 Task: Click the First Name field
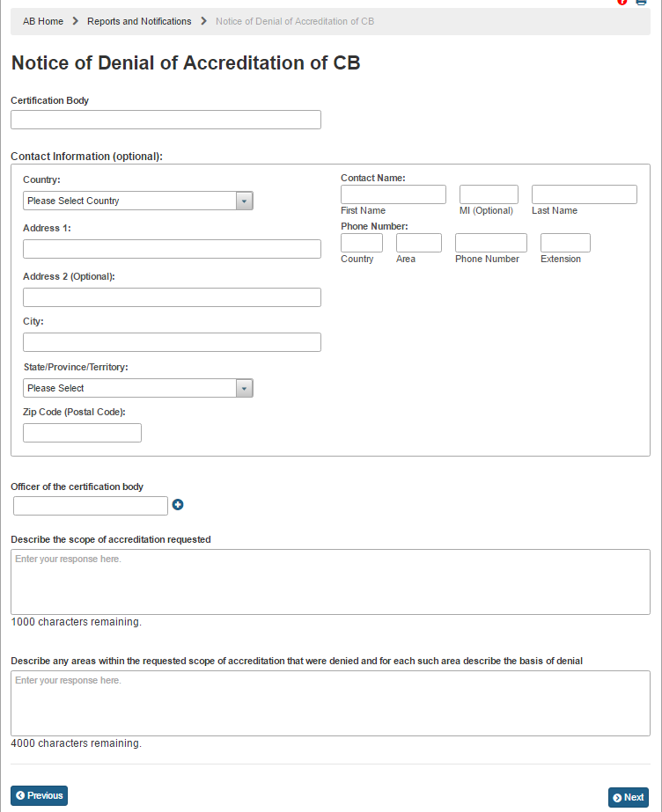tap(394, 194)
